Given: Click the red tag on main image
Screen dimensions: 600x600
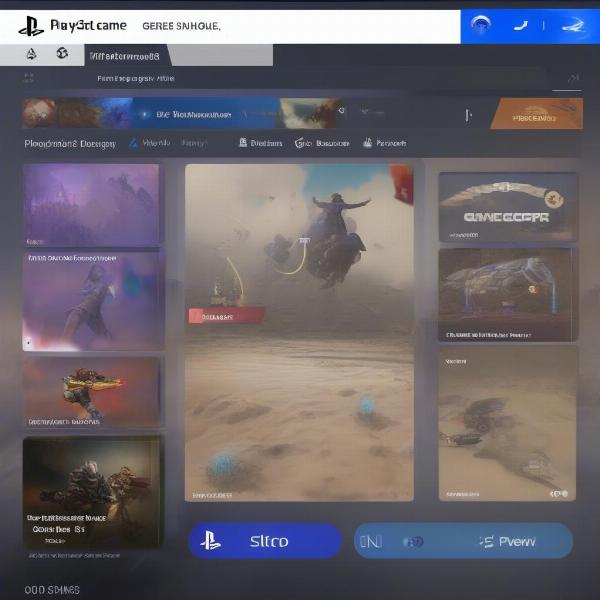Looking at the screenshot, I should (226, 316).
